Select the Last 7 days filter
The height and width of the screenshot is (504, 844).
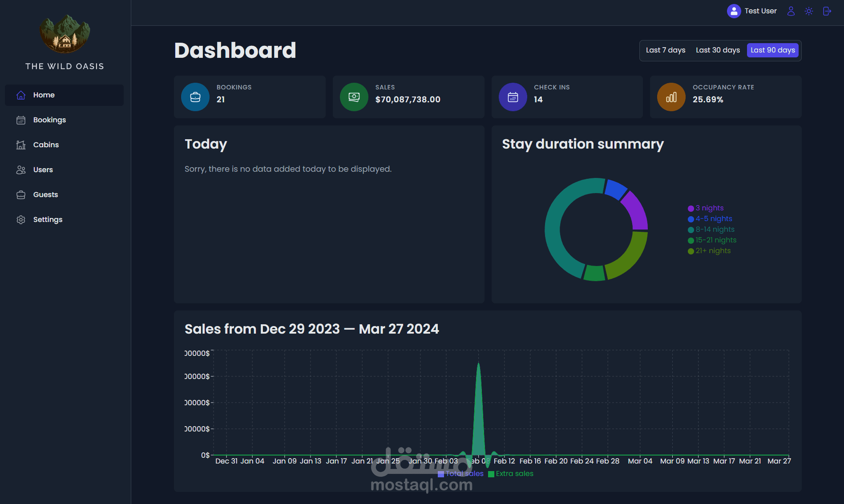point(666,50)
